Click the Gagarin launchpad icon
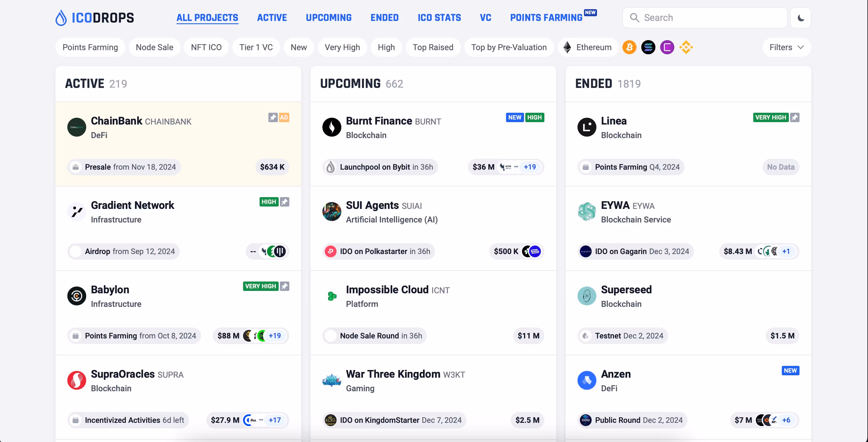 (586, 251)
